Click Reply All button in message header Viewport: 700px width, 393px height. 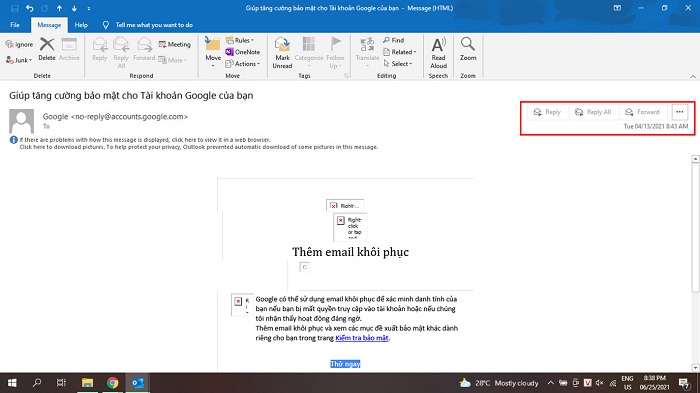tap(593, 112)
